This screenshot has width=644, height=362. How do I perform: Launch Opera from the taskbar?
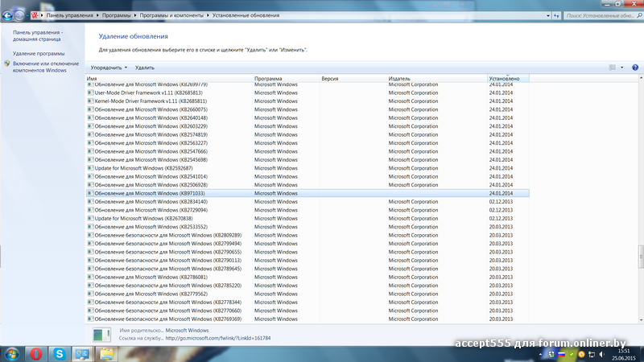35,354
